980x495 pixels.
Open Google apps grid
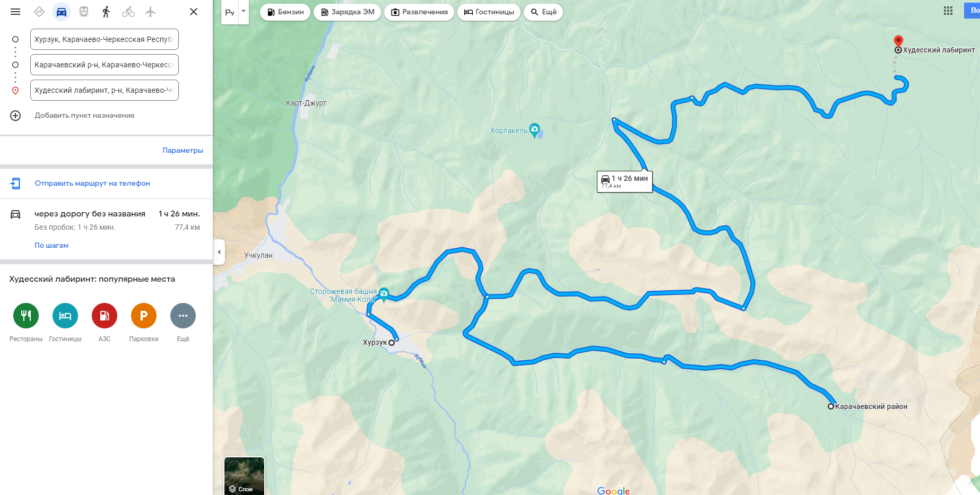[948, 11]
